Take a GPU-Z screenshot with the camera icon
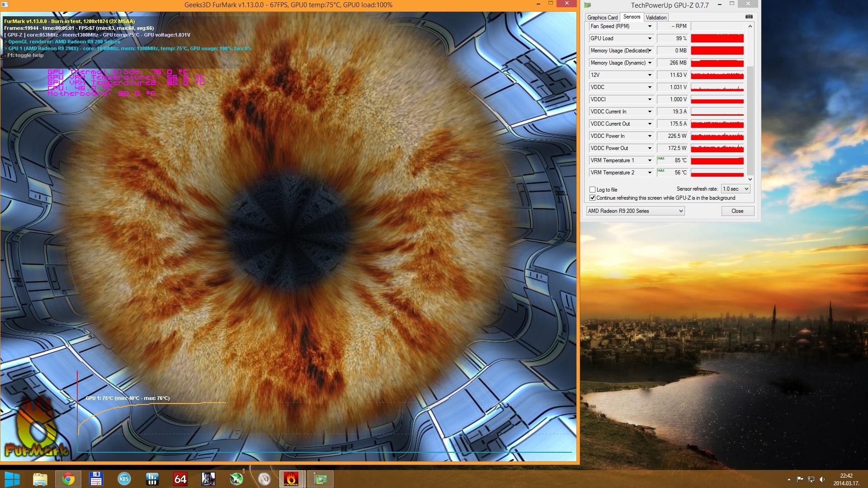Viewport: 868px width, 488px height. click(x=749, y=17)
